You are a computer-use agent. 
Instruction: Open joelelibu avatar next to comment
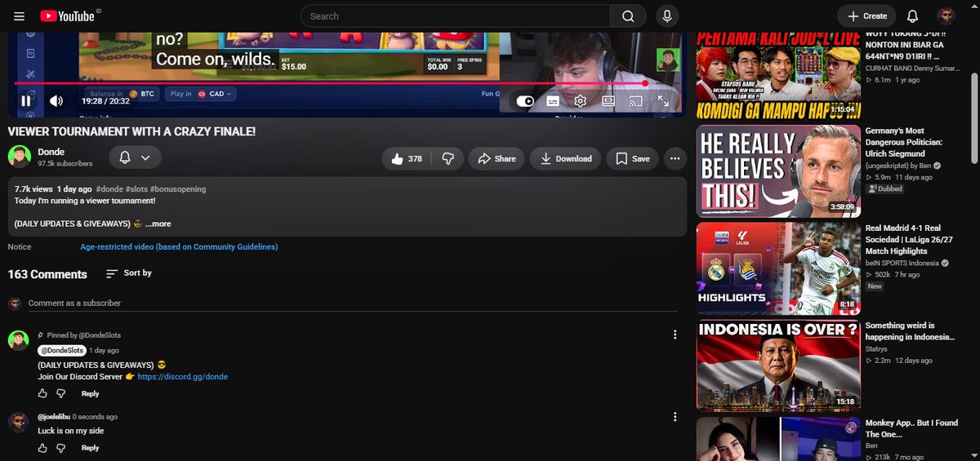coord(19,423)
